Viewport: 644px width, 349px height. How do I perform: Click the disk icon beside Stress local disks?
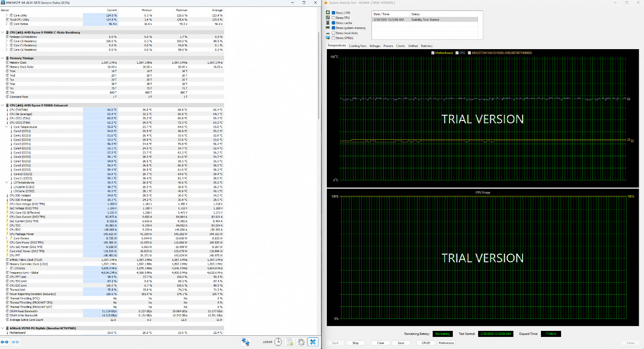[328, 33]
